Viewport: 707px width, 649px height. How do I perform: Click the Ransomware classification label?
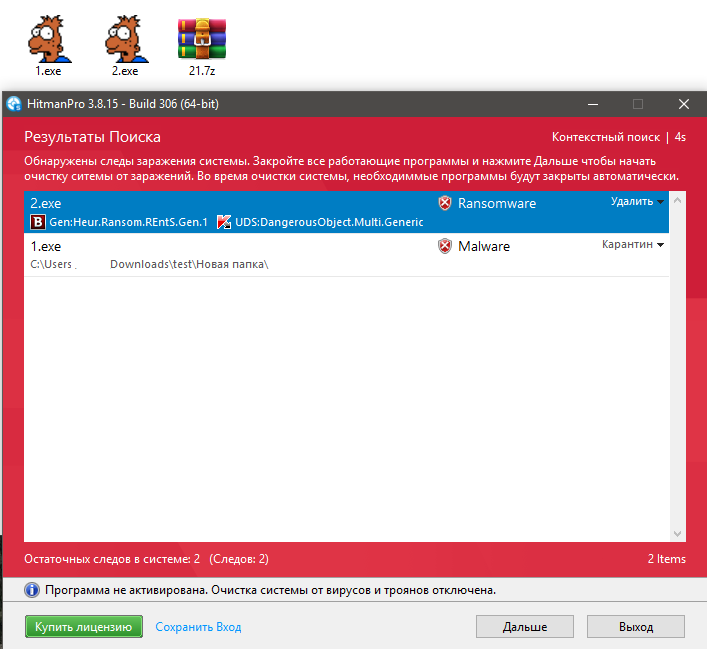(497, 203)
